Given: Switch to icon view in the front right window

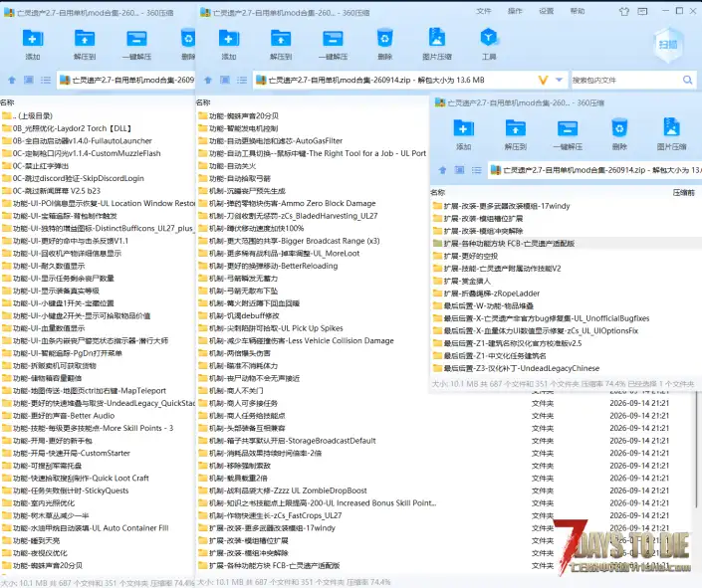Looking at the screenshot, I should tap(459, 170).
